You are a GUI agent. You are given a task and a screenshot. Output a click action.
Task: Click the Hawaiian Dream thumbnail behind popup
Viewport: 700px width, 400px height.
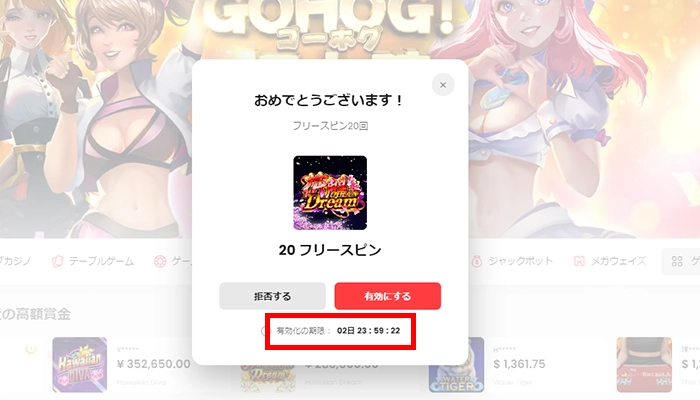[x=268, y=379]
